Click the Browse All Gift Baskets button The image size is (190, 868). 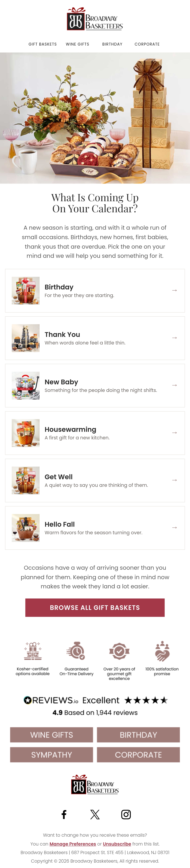(95, 608)
